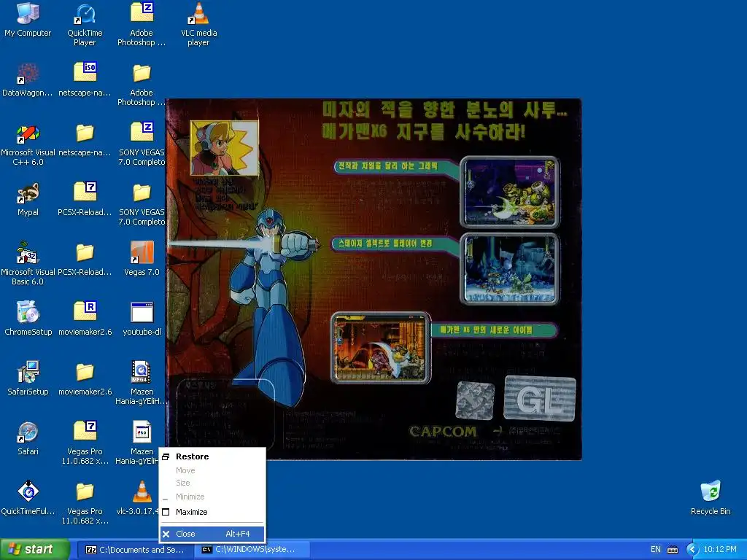Click the EN language indicator
This screenshot has height=560, width=747.
coord(656,550)
